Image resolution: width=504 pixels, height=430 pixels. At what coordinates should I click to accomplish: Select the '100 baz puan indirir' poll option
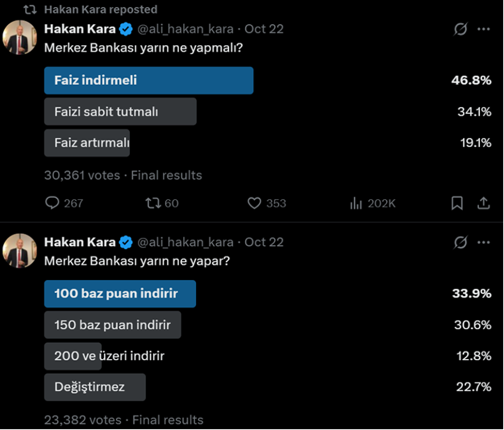120,294
